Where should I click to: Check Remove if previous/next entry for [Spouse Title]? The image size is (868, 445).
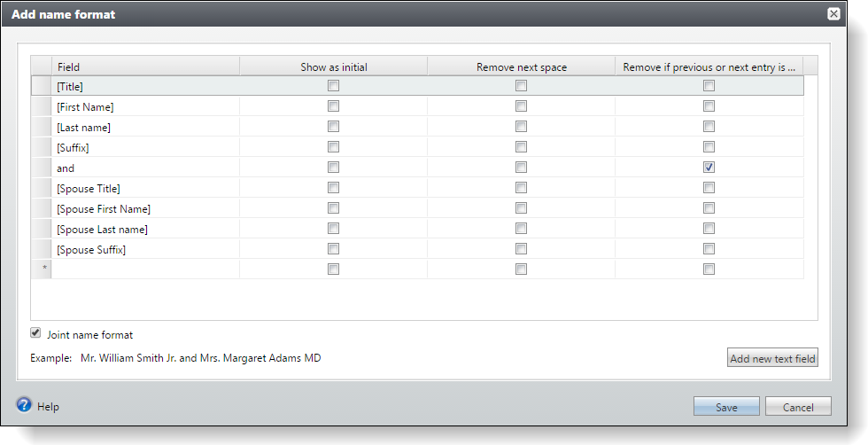point(709,188)
